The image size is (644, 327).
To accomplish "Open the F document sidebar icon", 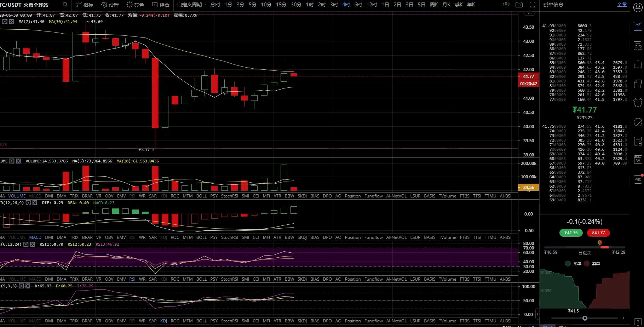I will [638, 141].
